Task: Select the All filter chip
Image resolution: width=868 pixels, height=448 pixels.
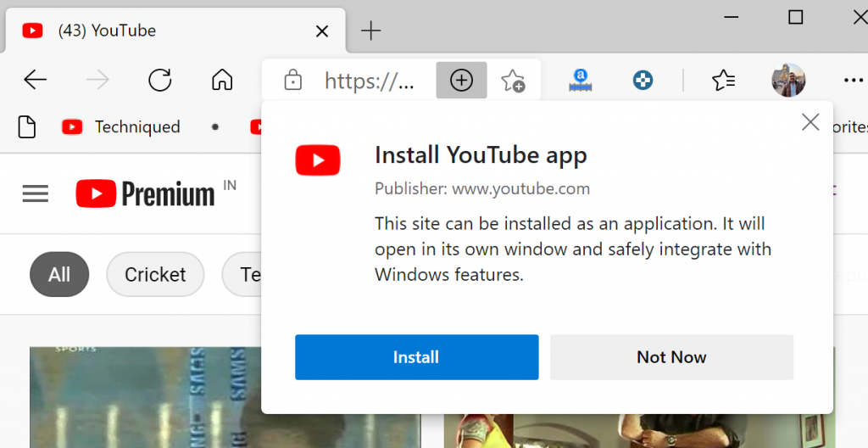Action: (59, 274)
